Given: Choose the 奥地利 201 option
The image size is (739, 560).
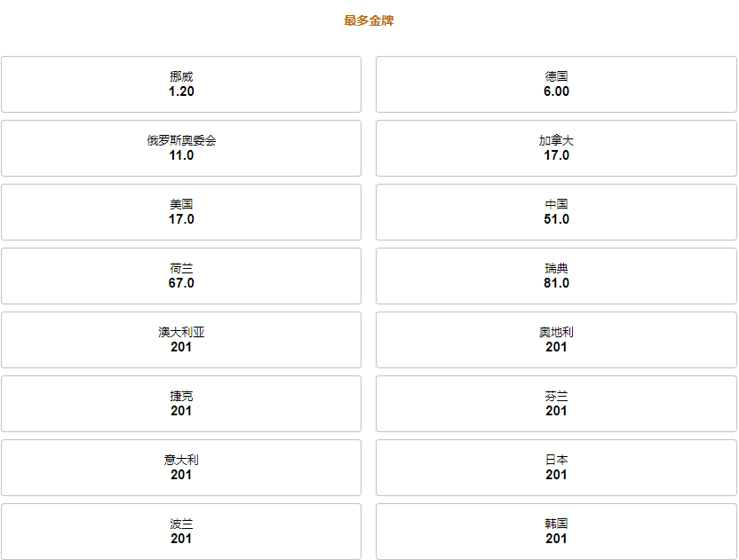Looking at the screenshot, I should coord(556,340).
